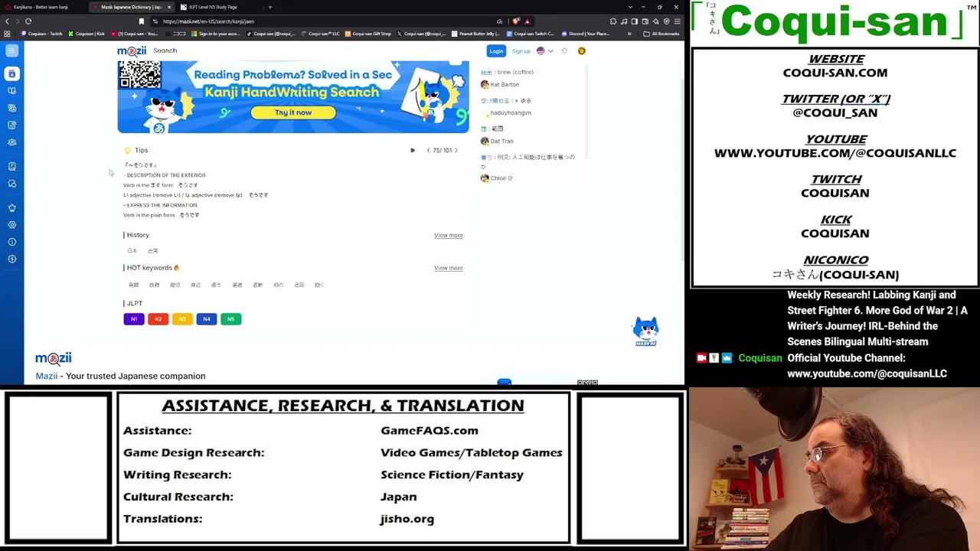Viewport: 980px width, 551px height.
Task: Click the Search text in Mazii header
Action: pos(165,51)
